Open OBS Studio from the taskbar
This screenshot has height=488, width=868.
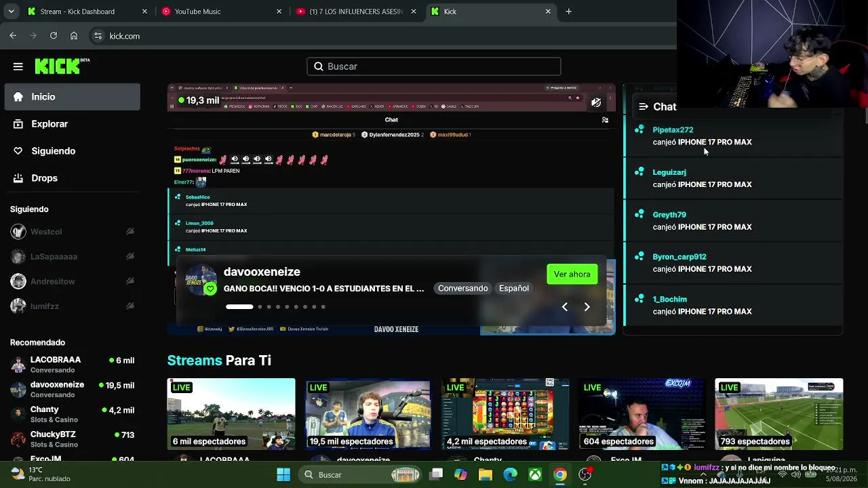coord(585,474)
